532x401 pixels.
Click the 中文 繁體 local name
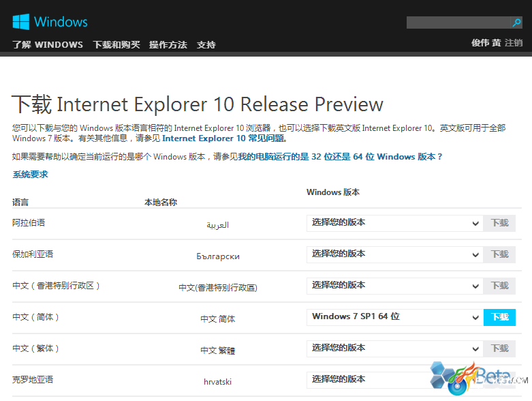(x=218, y=351)
